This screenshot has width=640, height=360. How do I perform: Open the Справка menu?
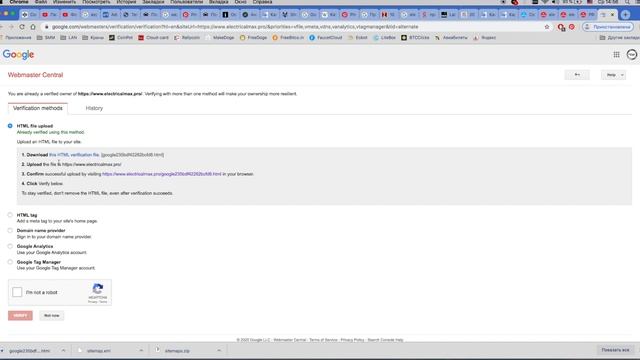[262, 2]
